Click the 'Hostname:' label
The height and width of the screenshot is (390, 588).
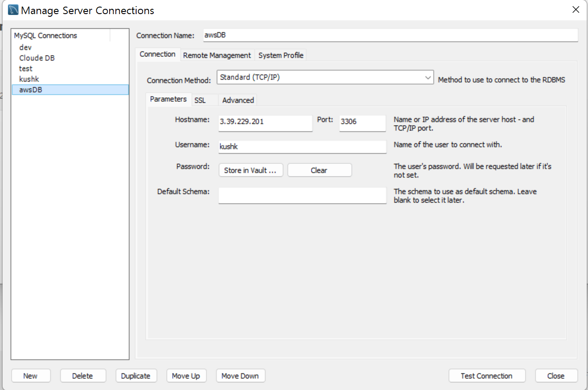click(x=192, y=119)
